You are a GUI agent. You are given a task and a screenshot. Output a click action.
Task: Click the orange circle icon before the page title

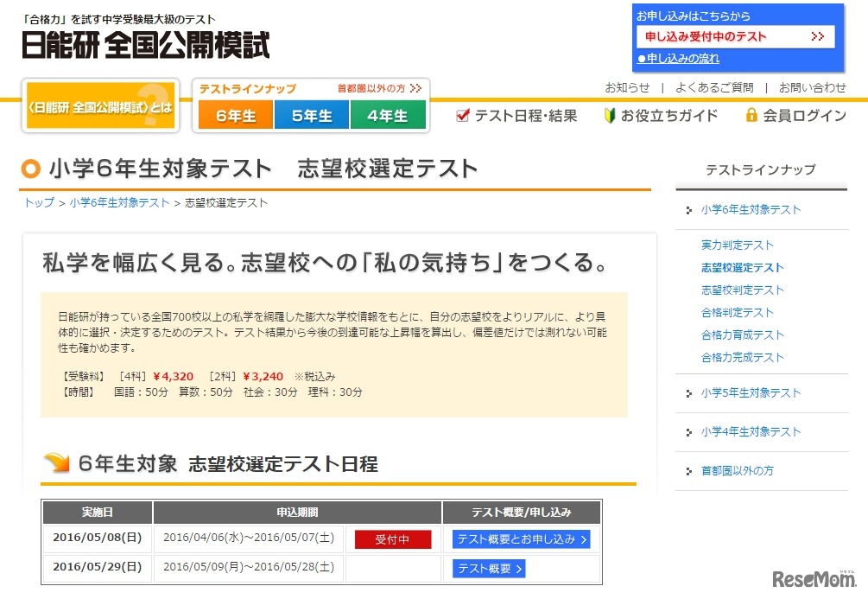29,170
